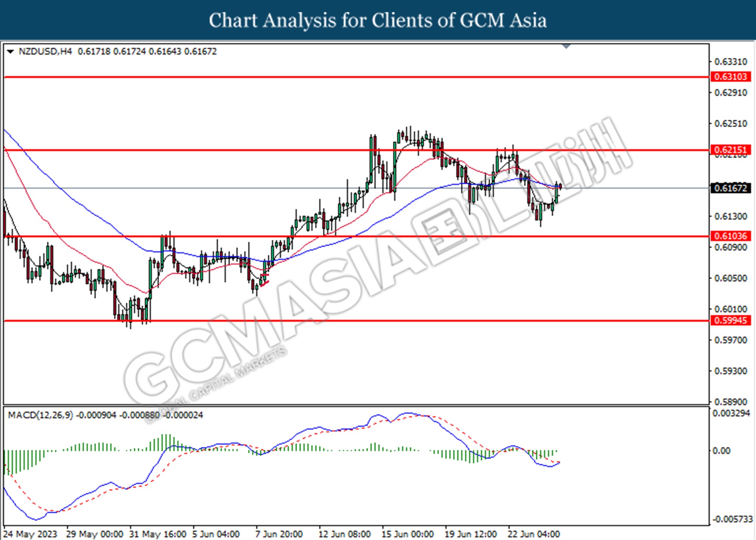Click the MACD scale value 0.003294
This screenshot has width=756, height=540.
(x=731, y=413)
